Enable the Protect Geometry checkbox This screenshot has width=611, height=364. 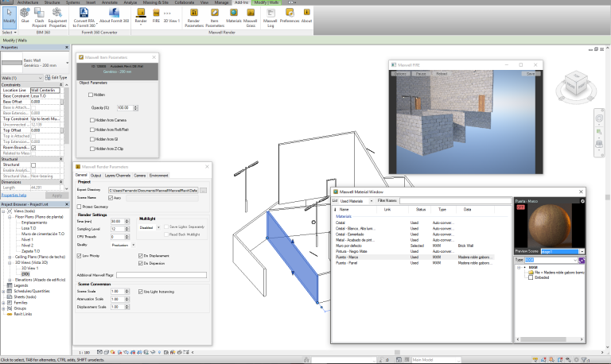79,207
